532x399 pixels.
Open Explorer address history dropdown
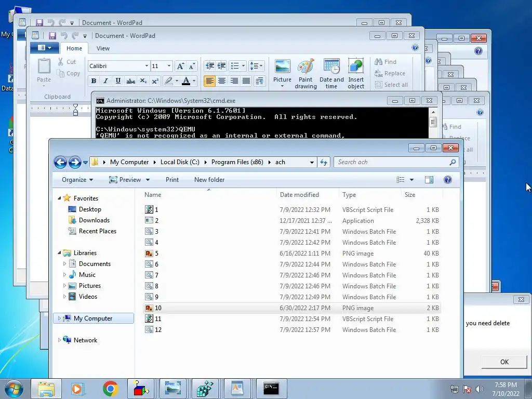coord(312,162)
